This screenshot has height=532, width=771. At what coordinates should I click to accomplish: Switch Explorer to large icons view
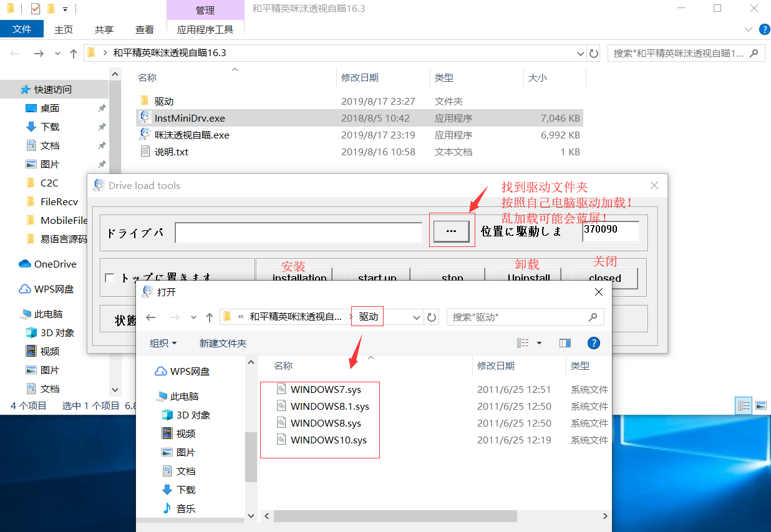(x=761, y=405)
